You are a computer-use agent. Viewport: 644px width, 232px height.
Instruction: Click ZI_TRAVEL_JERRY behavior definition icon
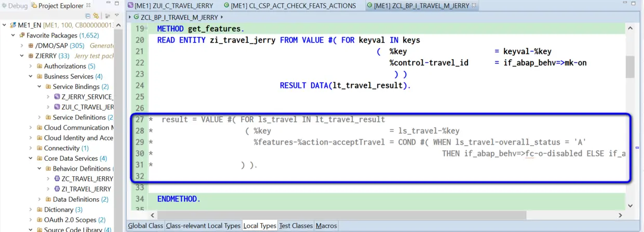(x=57, y=189)
